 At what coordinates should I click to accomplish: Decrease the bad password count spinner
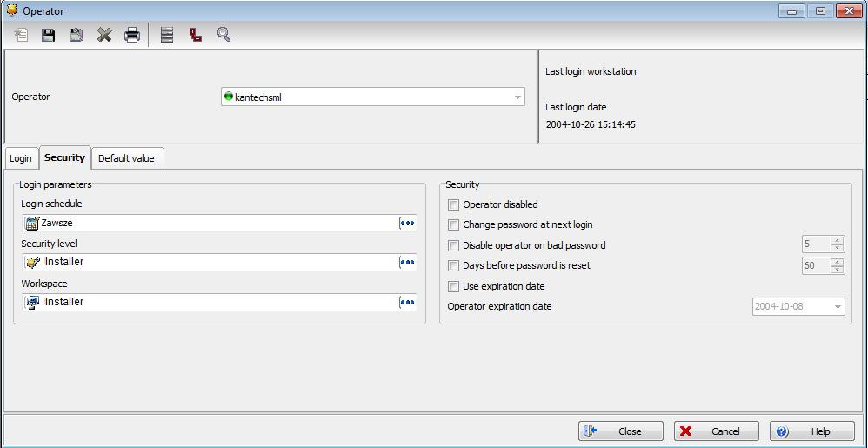[x=838, y=248]
